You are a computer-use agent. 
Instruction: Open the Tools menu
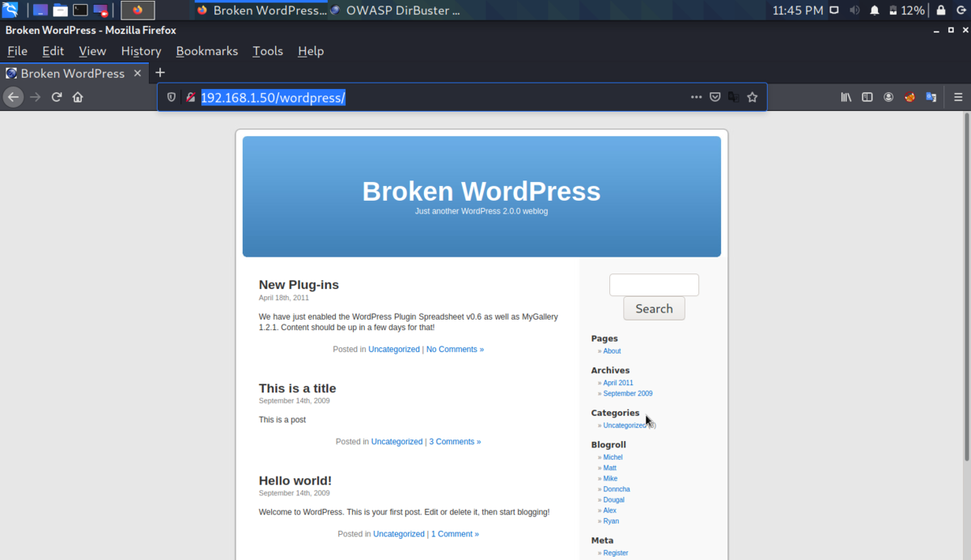[x=268, y=51]
